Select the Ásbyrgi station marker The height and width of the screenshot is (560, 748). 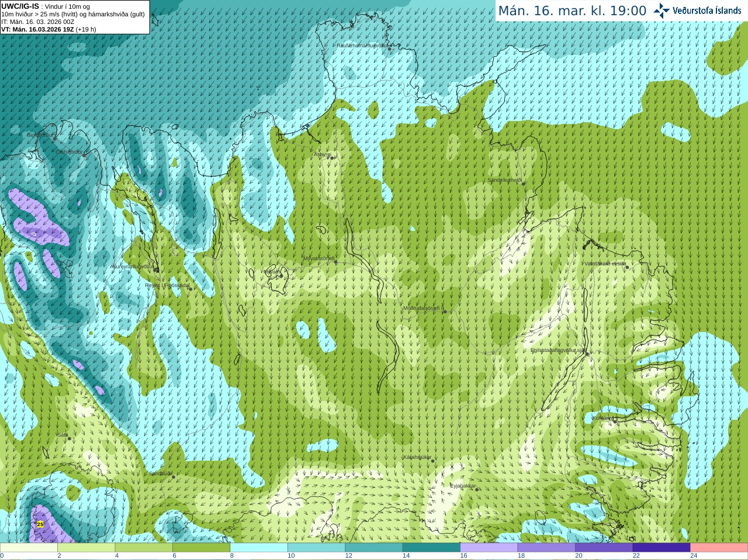click(x=331, y=158)
